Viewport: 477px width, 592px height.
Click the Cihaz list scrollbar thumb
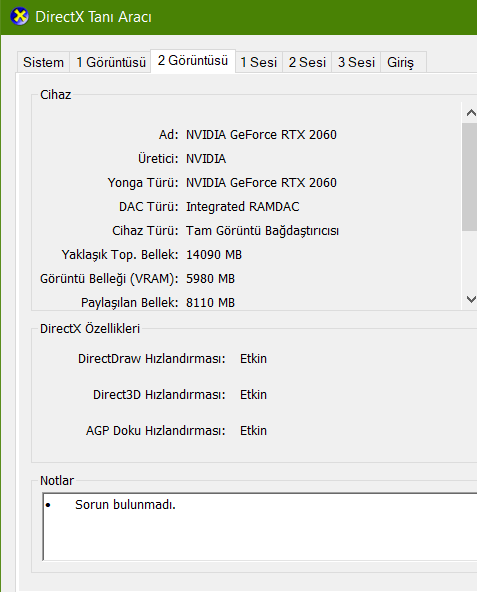click(x=470, y=177)
